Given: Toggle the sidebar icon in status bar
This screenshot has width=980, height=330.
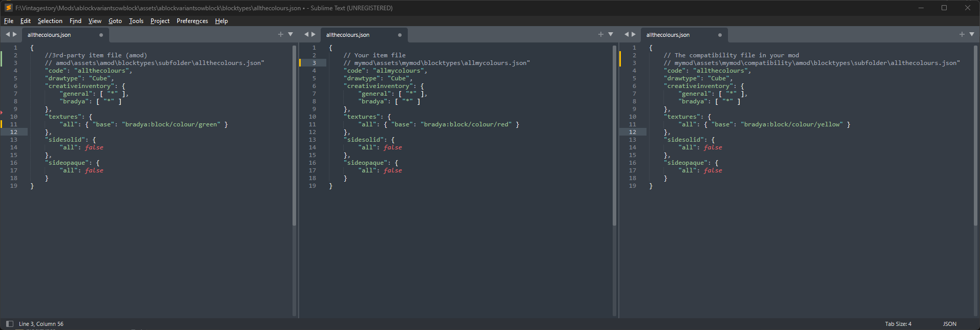Looking at the screenshot, I should click(x=9, y=324).
